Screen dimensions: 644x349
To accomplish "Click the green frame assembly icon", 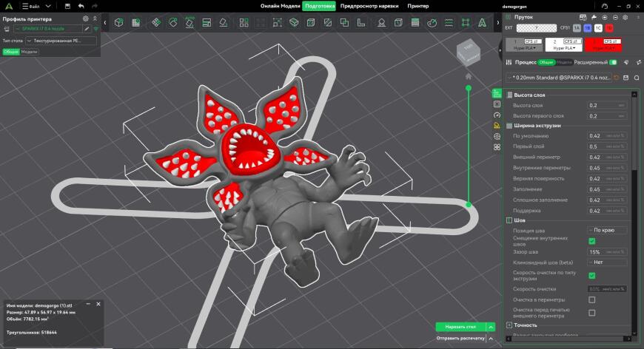I will coord(466,23).
